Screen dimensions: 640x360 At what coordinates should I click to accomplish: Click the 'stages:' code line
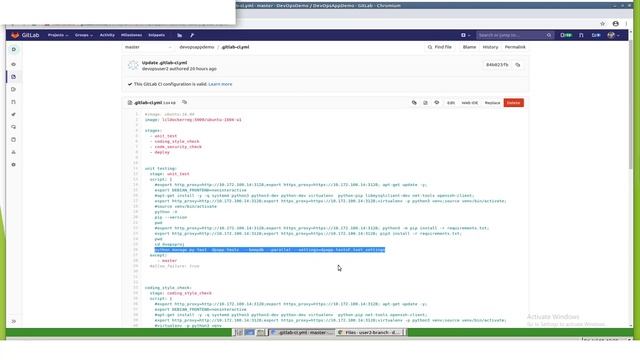(x=153, y=131)
